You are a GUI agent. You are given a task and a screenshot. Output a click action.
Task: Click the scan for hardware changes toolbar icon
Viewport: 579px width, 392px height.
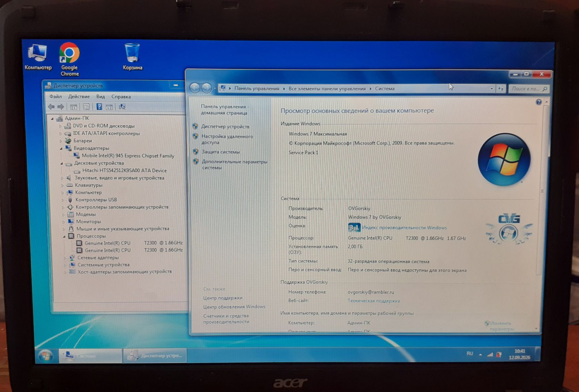(122, 107)
